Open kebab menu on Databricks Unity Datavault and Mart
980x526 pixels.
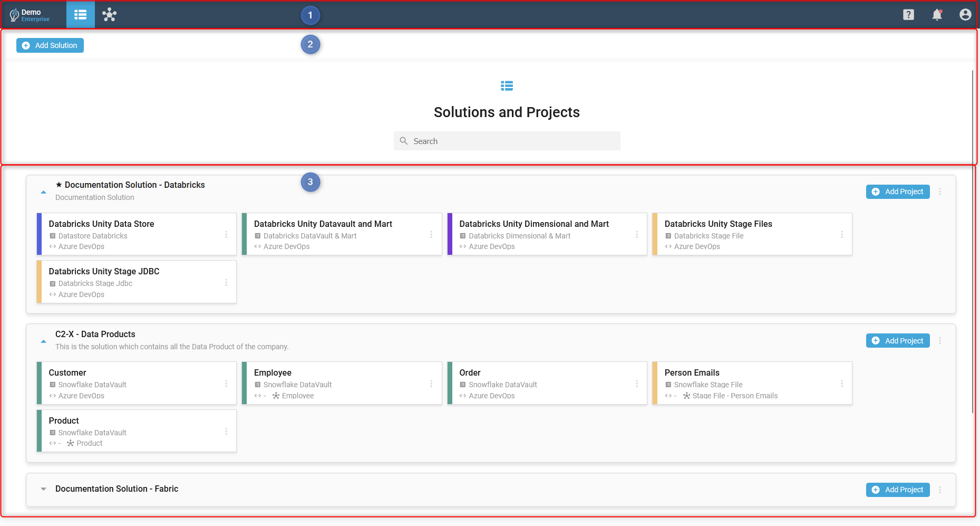pyautogui.click(x=431, y=234)
